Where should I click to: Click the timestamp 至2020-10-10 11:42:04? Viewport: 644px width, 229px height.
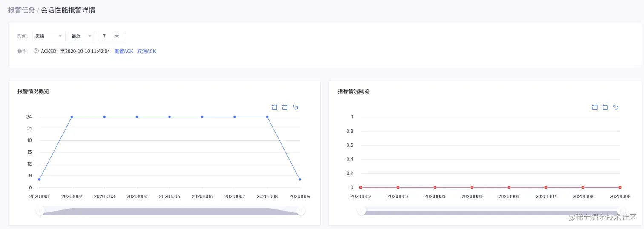[x=85, y=51]
